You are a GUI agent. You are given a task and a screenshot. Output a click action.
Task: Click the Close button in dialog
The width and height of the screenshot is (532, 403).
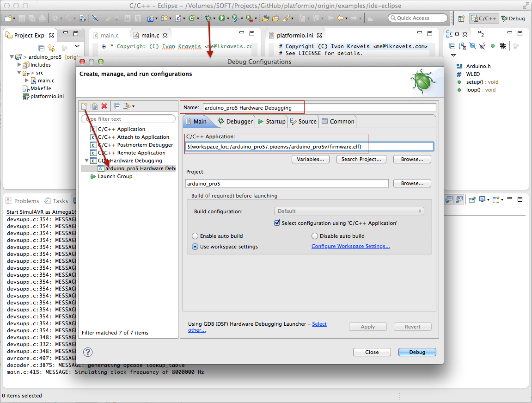click(x=372, y=352)
